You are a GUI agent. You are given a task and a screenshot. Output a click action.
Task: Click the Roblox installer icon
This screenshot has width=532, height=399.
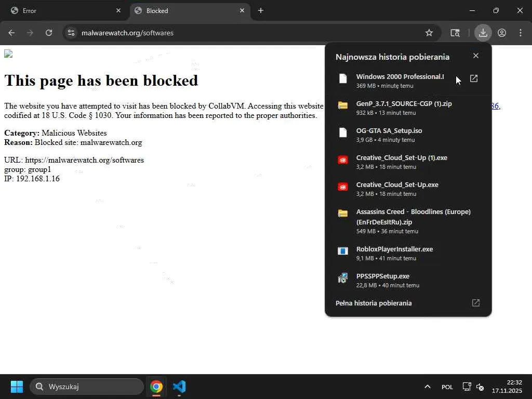(x=343, y=251)
